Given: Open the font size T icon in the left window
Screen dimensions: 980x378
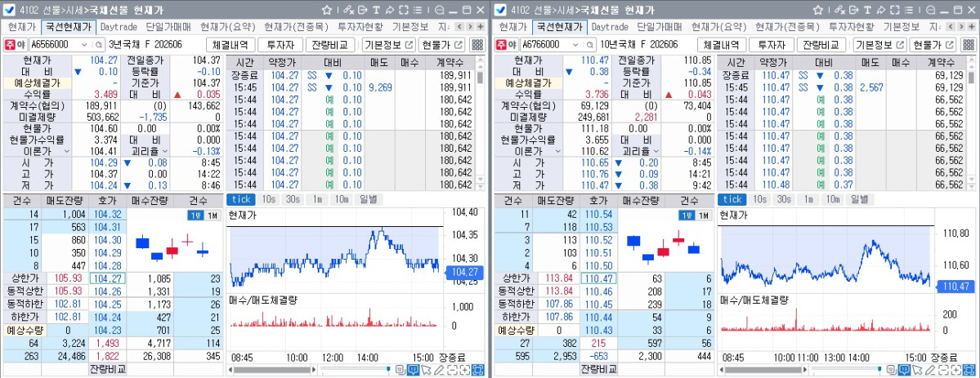Looking at the screenshot, I should point(376,10).
